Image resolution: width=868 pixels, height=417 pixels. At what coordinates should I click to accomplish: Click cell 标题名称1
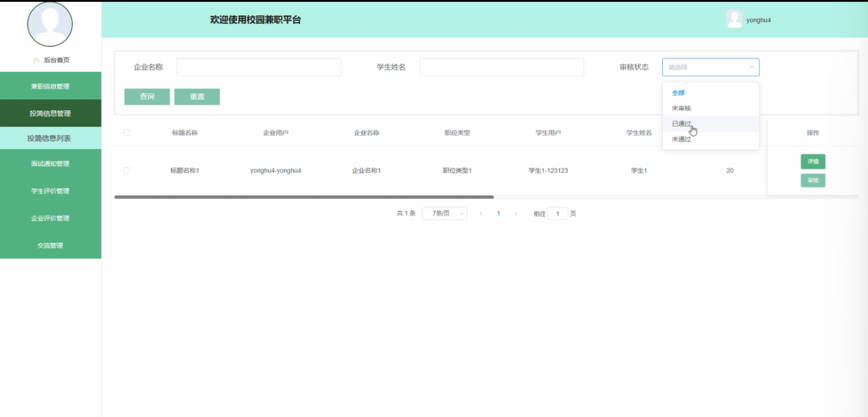184,171
